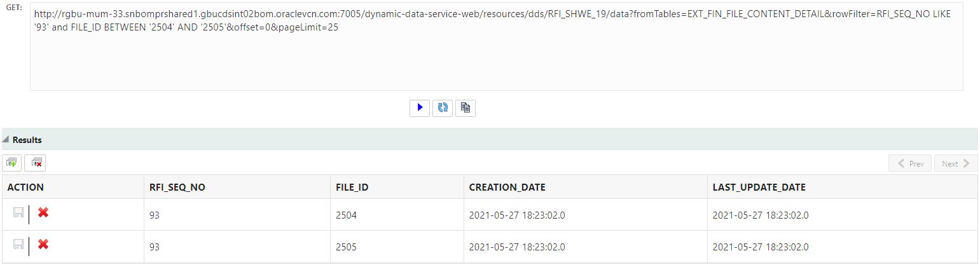Screen dimensions: 980x265
Task: Click the blue arrows reset icon
Action: 443,108
